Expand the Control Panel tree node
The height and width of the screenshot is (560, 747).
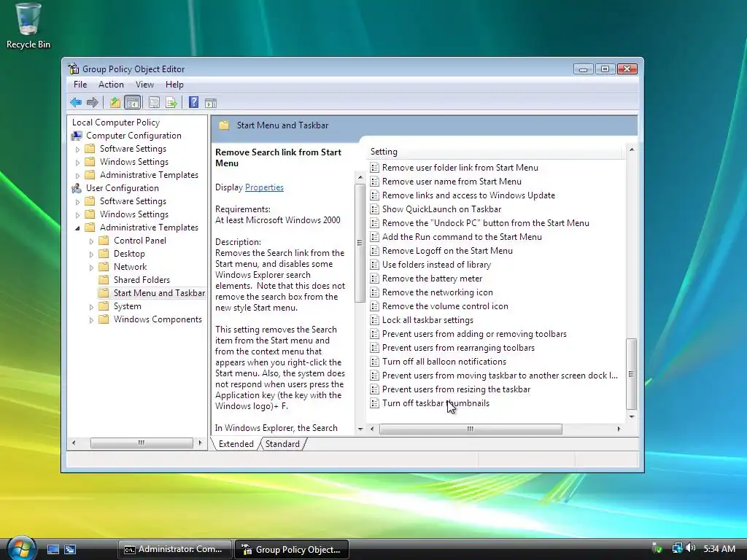pos(91,241)
